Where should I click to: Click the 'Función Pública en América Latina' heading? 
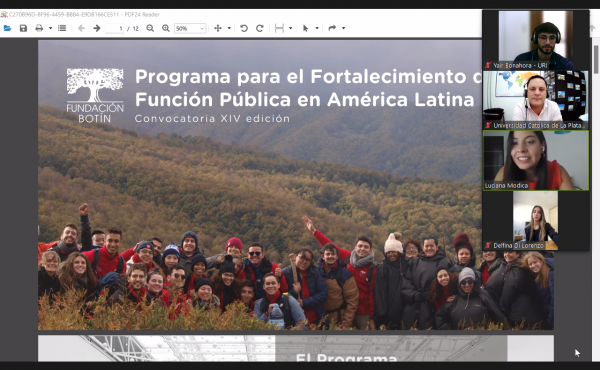[305, 100]
